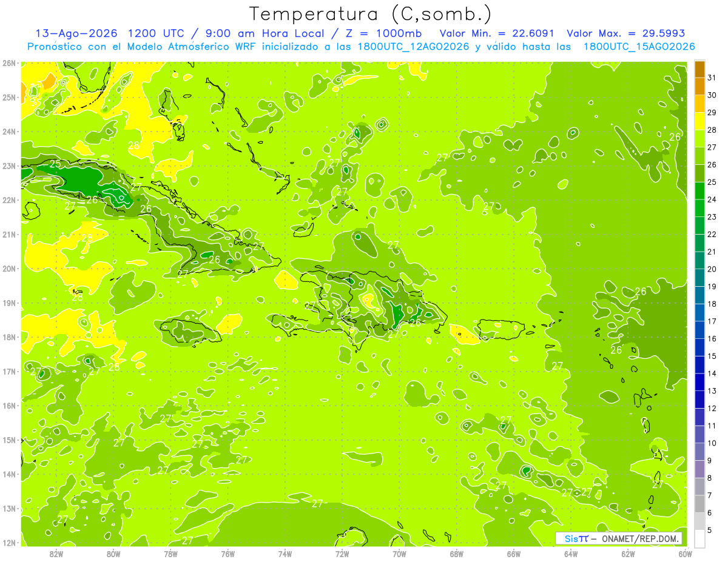
Task: Click purple legend swatch between 9 and 10
Action: [699, 452]
